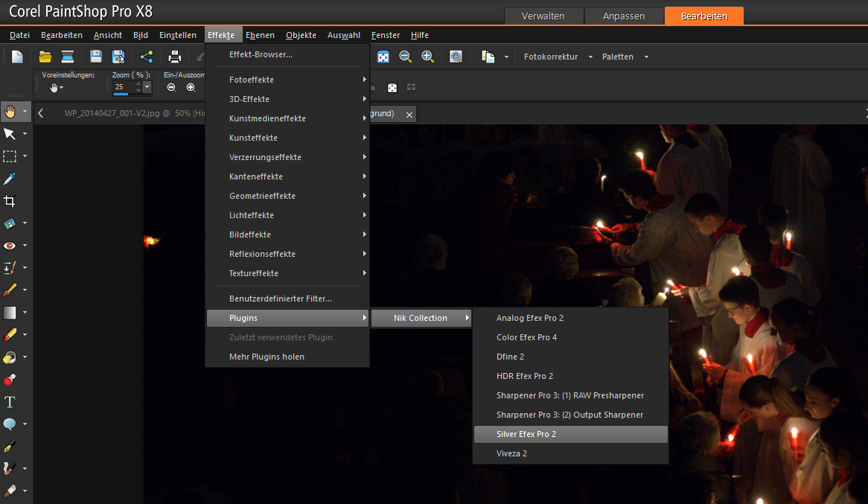Choose Color Efex Pro 4 plugin
This screenshot has width=868, height=504.
point(571,337)
